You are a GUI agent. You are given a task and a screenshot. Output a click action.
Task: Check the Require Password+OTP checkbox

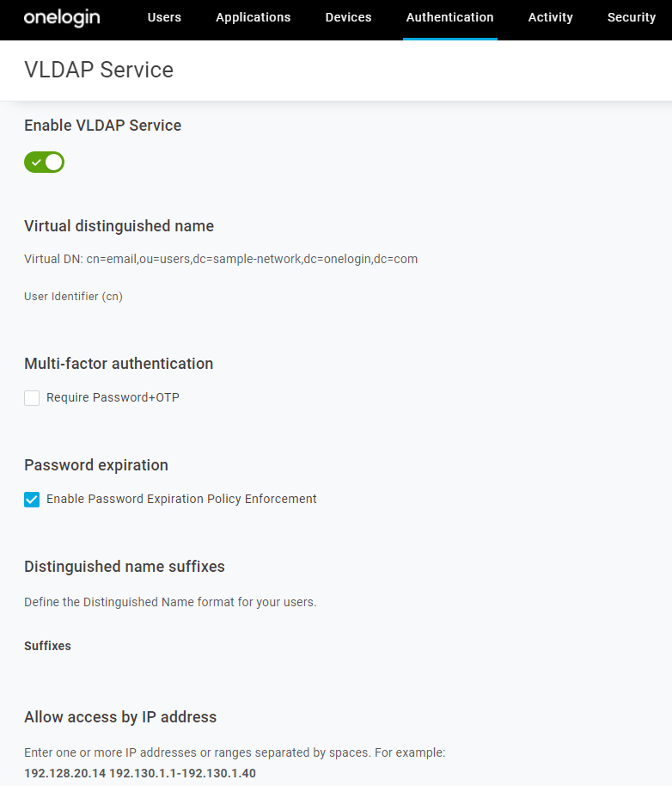point(32,398)
